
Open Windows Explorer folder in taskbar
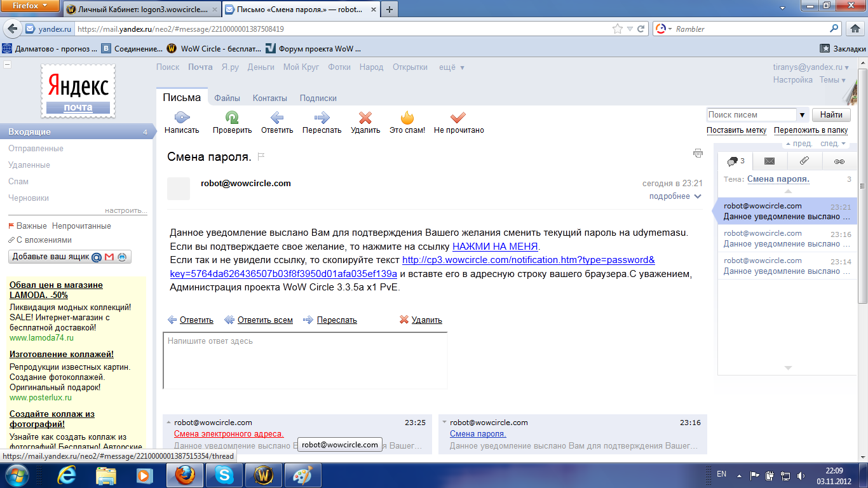(x=105, y=475)
